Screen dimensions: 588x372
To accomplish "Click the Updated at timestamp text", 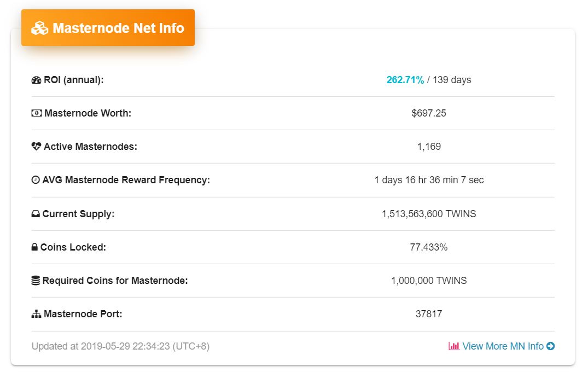I will coord(120,346).
